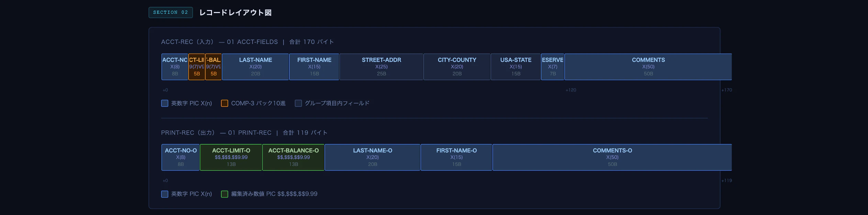Select the COMMENTS X(50) input block

coord(648,67)
